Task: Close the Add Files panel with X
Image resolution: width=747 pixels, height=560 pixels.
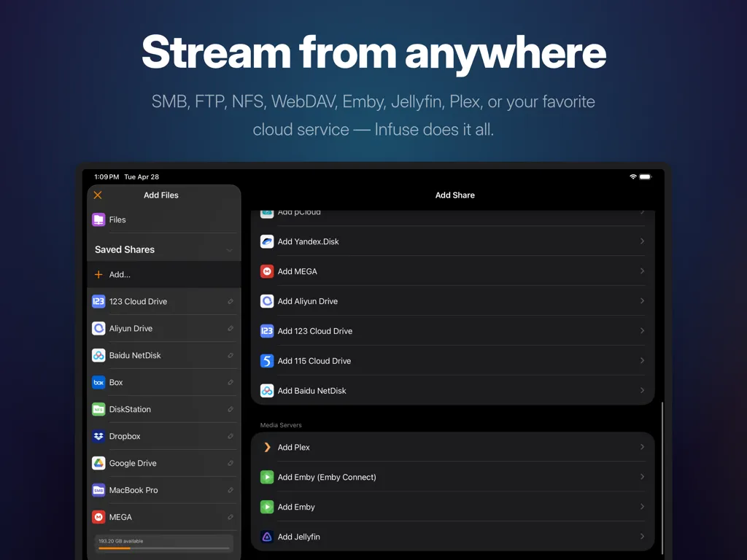Action: (x=98, y=195)
